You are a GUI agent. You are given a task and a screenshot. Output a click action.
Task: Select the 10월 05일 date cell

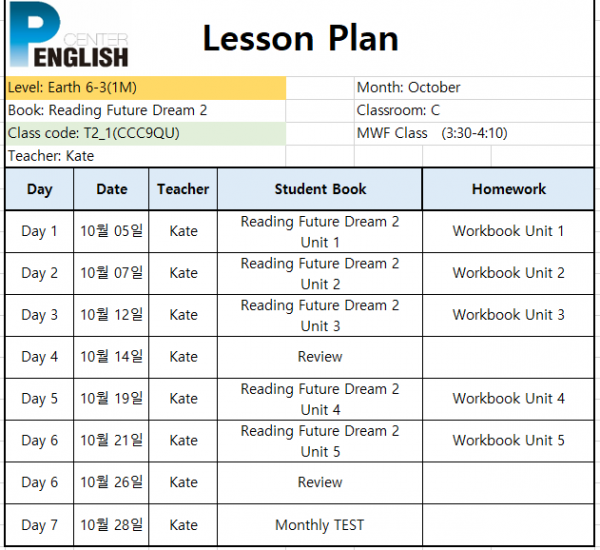click(111, 232)
